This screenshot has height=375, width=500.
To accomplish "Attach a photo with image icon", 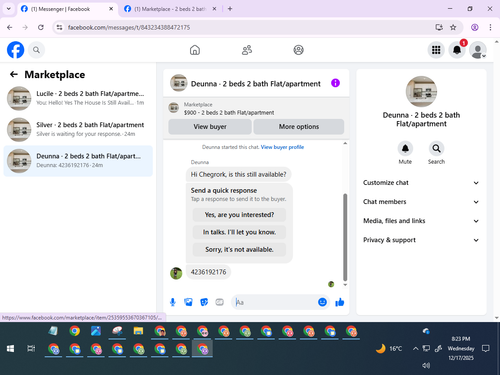I will 188,302.
